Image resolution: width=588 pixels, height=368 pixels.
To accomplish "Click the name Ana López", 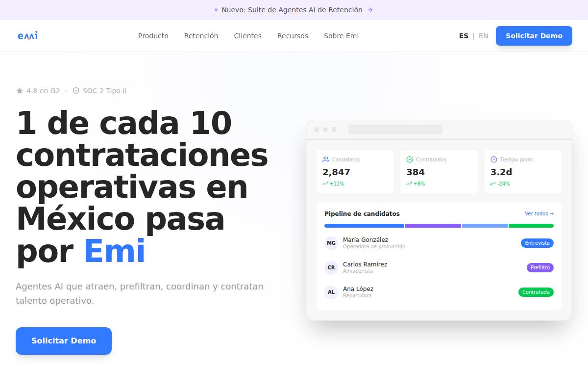I will click(x=358, y=289).
